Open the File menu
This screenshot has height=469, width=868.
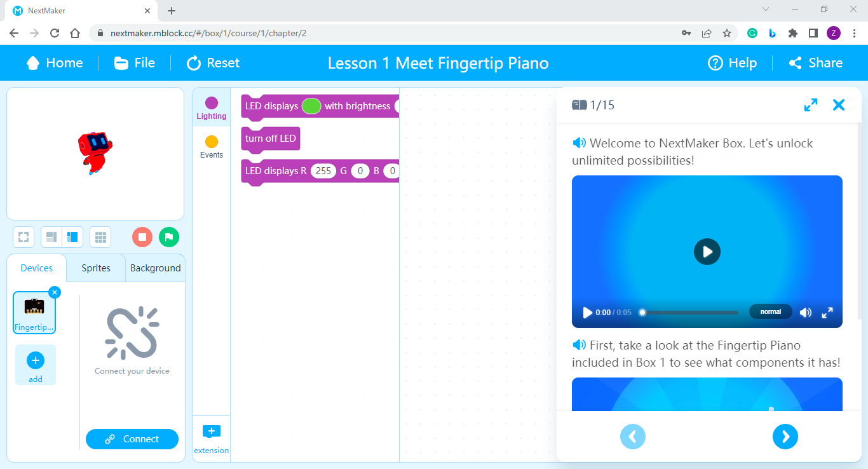(x=134, y=63)
